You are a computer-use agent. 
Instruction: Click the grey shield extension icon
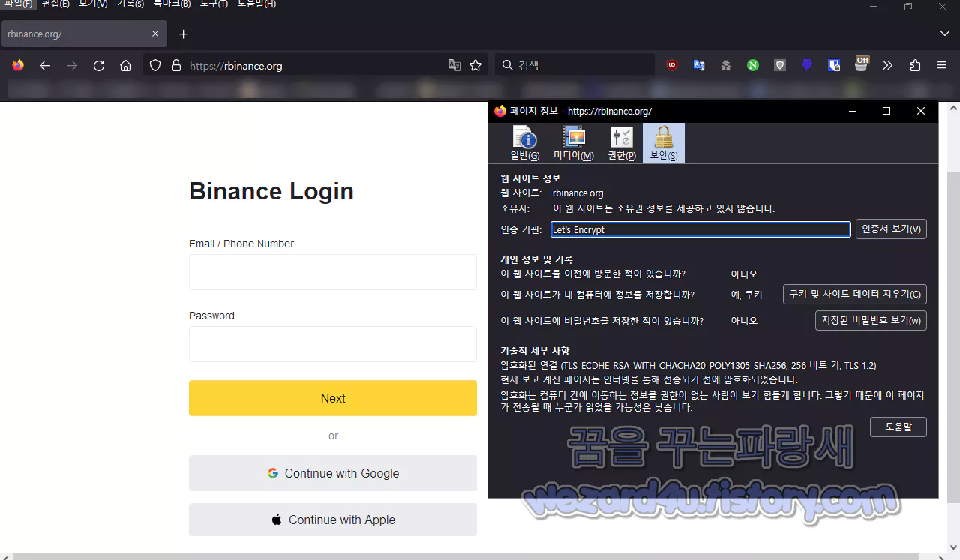780,65
